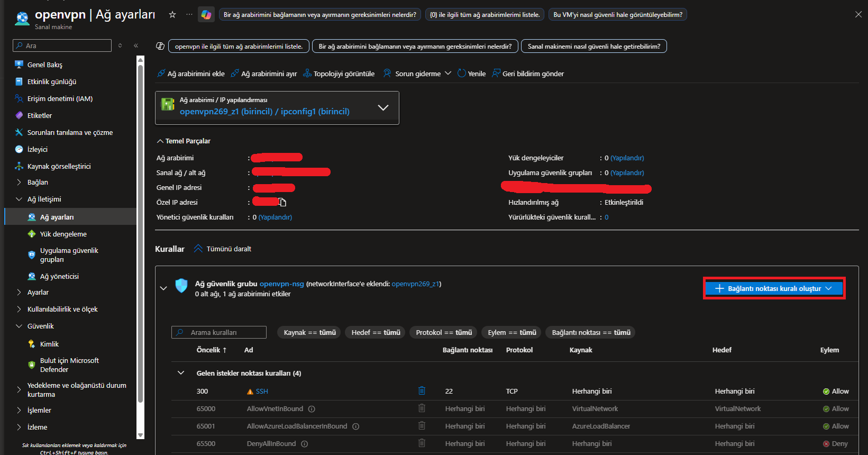Open the Copilot icon in the header
This screenshot has height=455, width=868.
(206, 15)
